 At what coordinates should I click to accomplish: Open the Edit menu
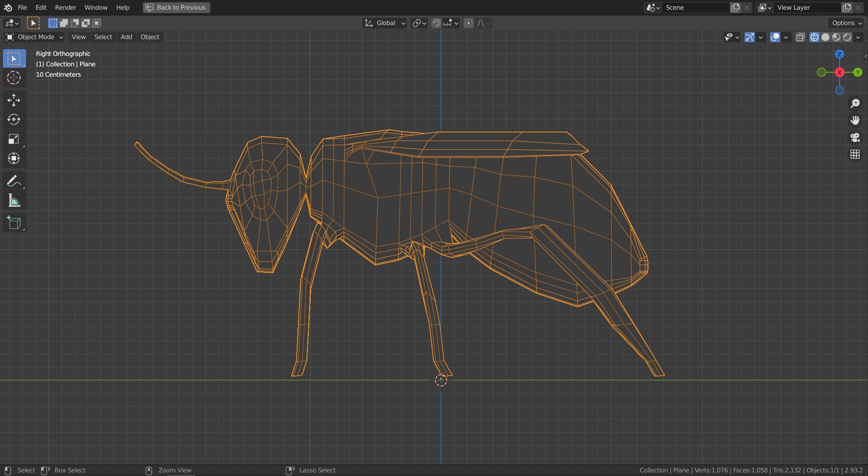[41, 8]
